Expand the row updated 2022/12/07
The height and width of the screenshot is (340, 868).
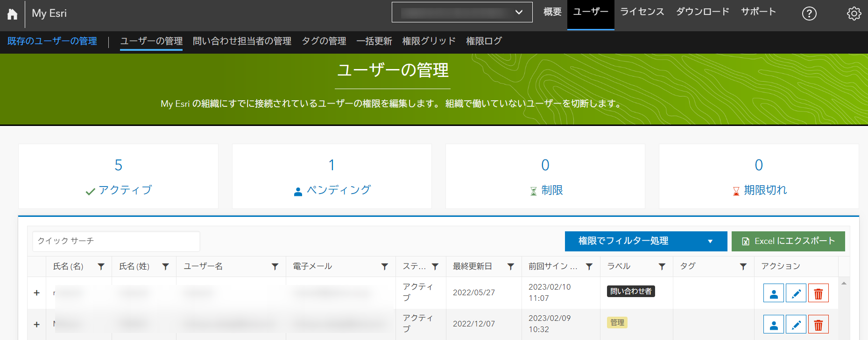click(36, 324)
